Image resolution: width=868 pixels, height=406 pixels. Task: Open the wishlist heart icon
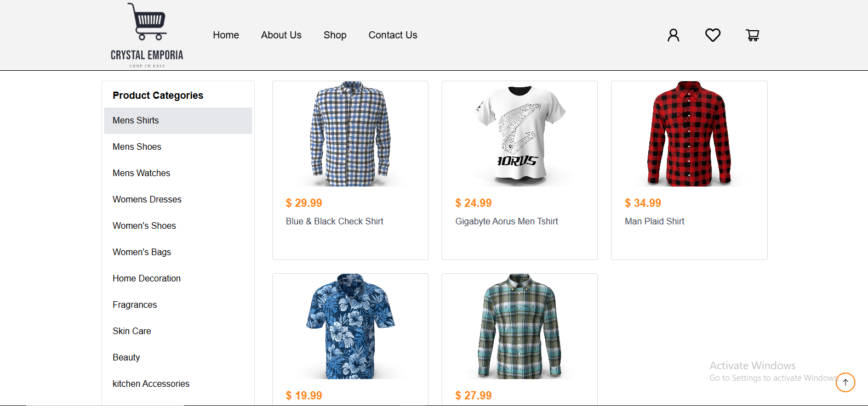[713, 35]
